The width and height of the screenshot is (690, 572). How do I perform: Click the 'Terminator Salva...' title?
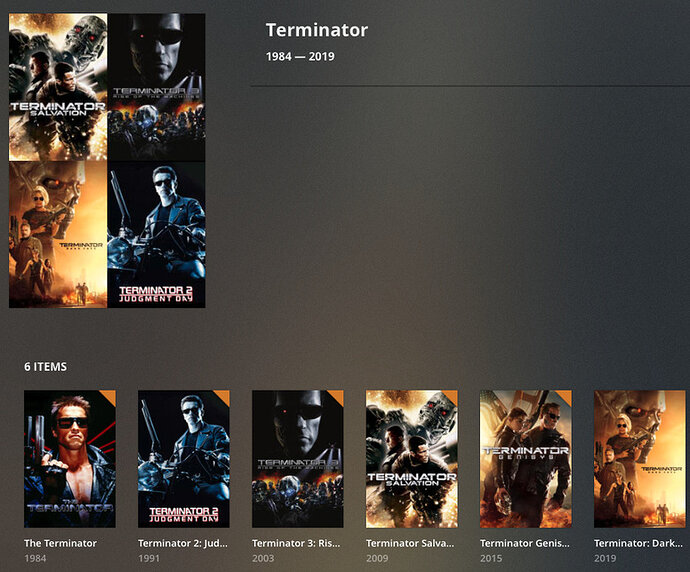pyautogui.click(x=410, y=543)
